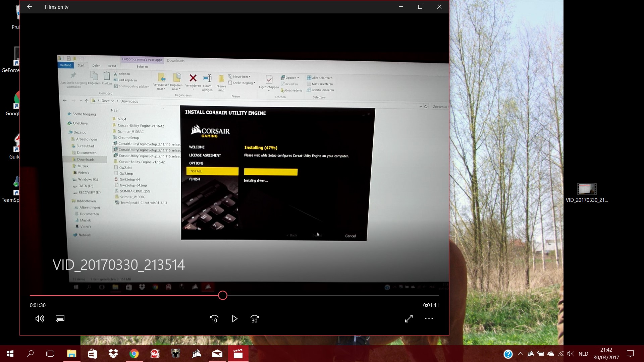Open the subtitles and captions menu
Image resolution: width=644 pixels, height=362 pixels.
coord(60,318)
